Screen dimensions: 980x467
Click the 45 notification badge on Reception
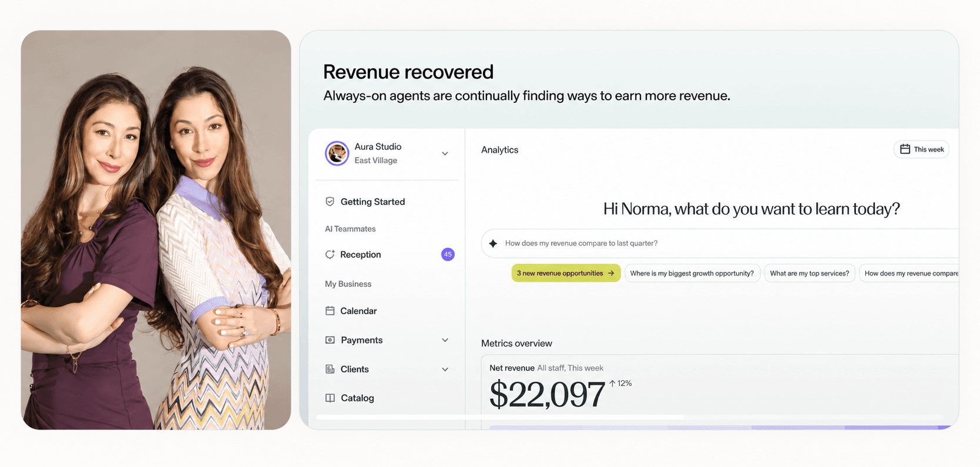pos(448,254)
